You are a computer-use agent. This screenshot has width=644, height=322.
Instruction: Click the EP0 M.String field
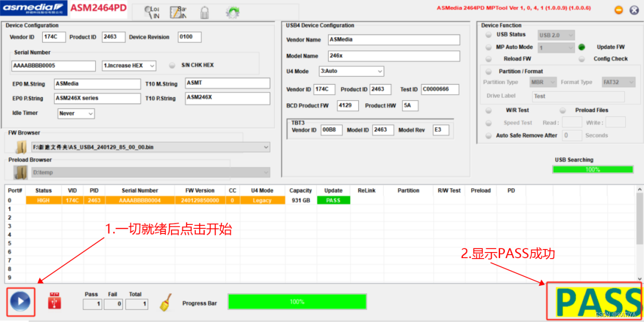click(97, 84)
